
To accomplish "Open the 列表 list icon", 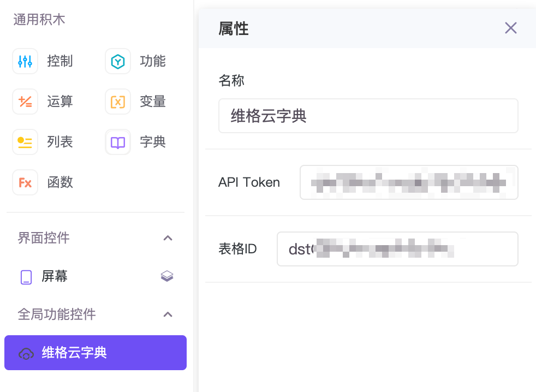I will point(25,142).
